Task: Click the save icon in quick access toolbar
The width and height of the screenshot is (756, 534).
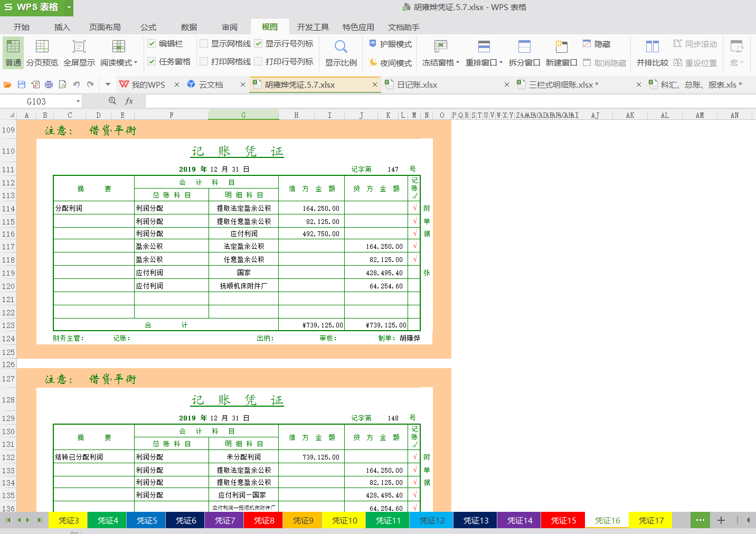Action: [x=22, y=85]
